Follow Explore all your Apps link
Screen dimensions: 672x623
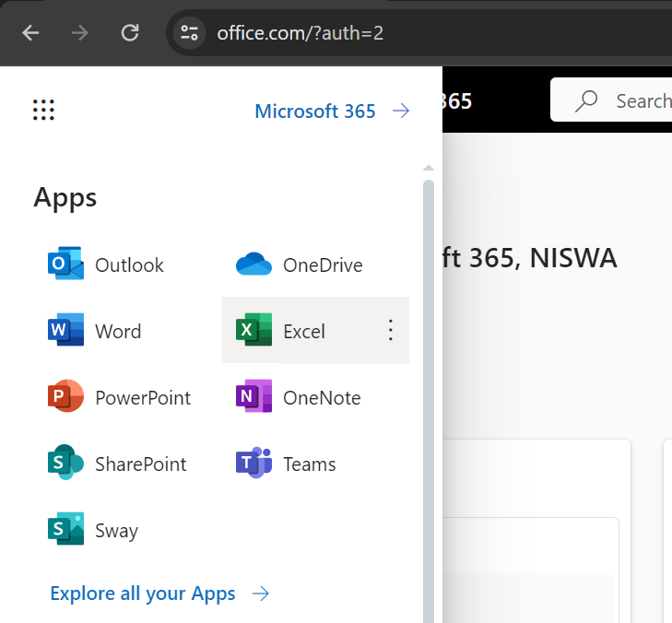click(143, 594)
